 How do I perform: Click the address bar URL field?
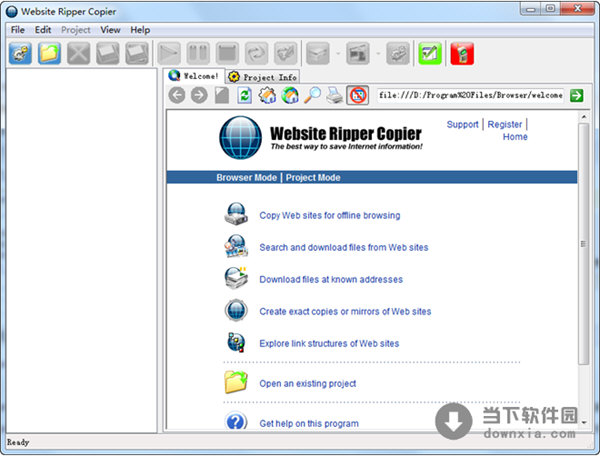point(470,95)
